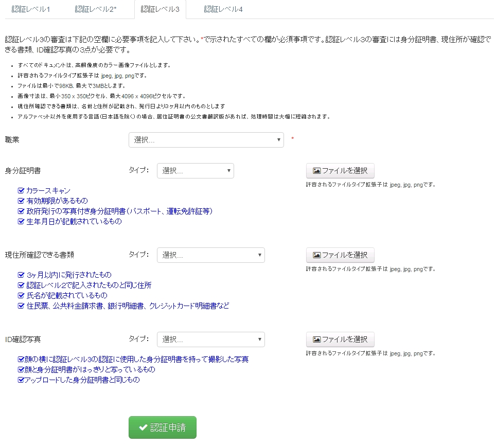Click the checkmark beside 生年月日が記載されているもの
This screenshot has width=496, height=448.
pyautogui.click(x=21, y=222)
